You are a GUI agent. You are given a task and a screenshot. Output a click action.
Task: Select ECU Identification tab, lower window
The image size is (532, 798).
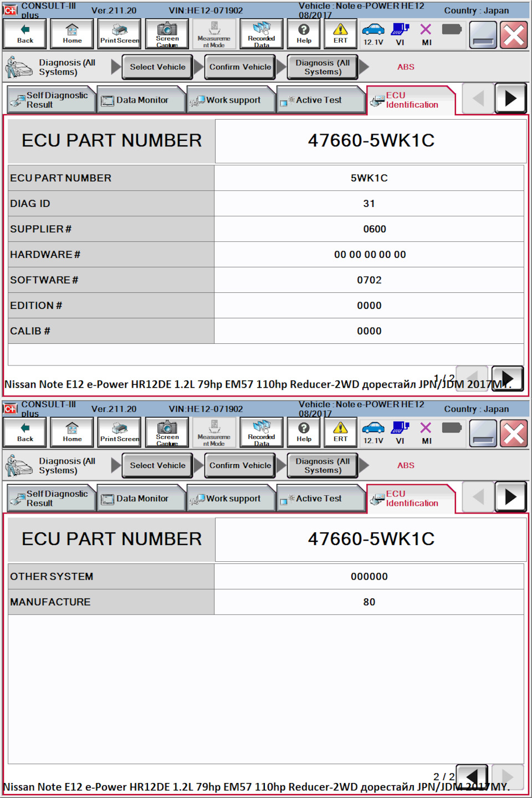click(411, 499)
